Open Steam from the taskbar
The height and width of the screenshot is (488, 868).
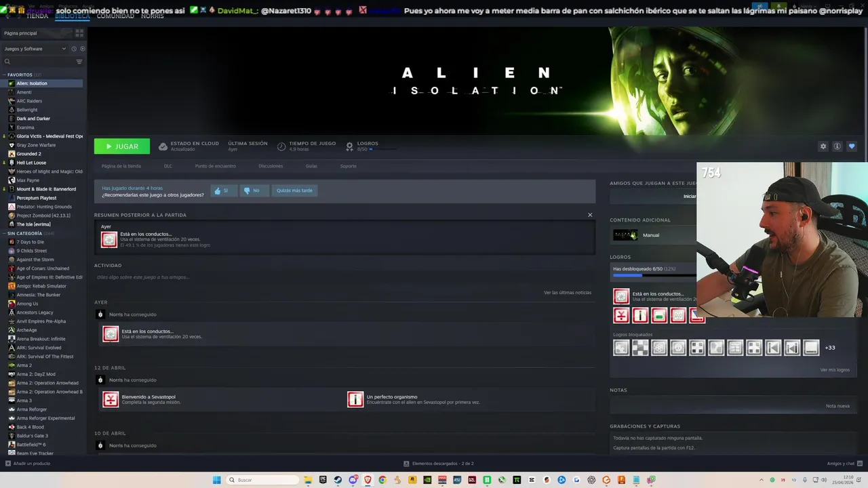[x=338, y=480]
